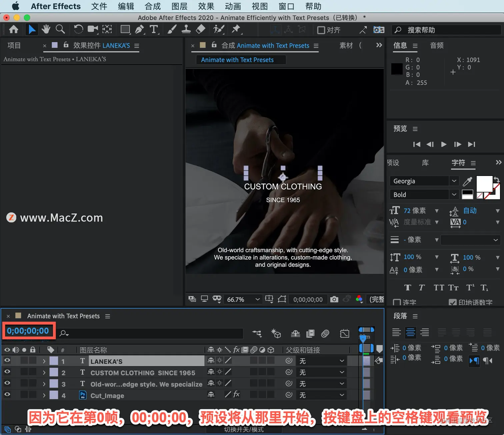Hide the Cut_Image layer
504x435 pixels.
pyautogui.click(x=7, y=394)
